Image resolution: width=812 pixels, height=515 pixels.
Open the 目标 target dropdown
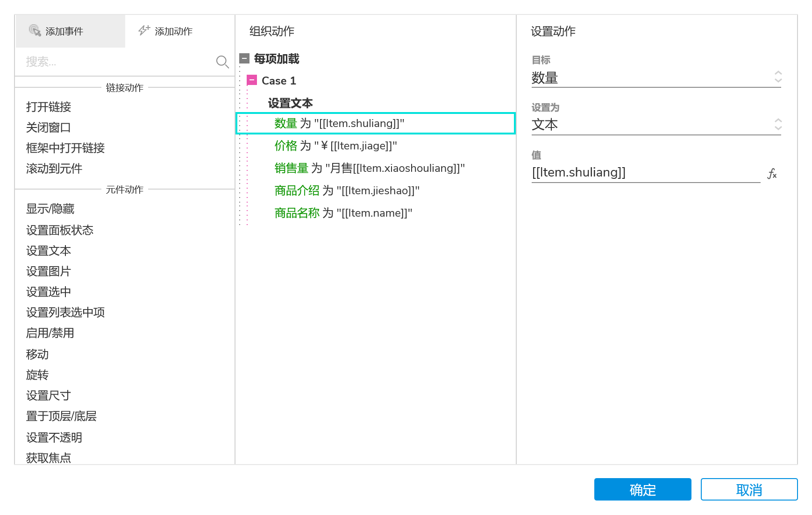click(x=656, y=78)
